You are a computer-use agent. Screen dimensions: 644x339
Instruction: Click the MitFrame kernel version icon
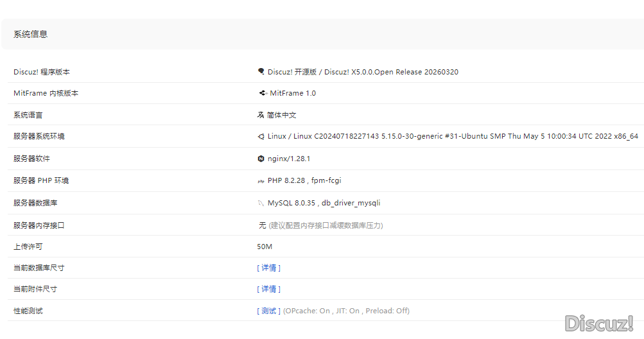(x=262, y=93)
